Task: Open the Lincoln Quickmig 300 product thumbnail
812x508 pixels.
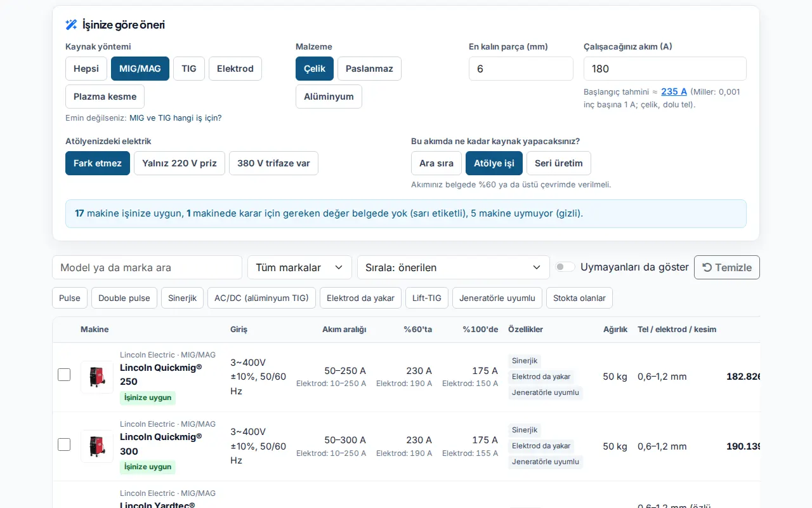Action: click(97, 446)
